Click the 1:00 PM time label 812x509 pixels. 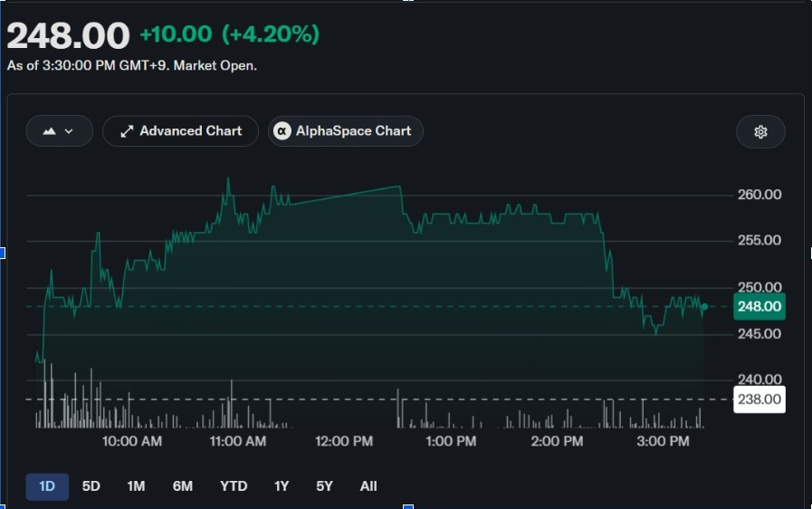click(x=451, y=441)
